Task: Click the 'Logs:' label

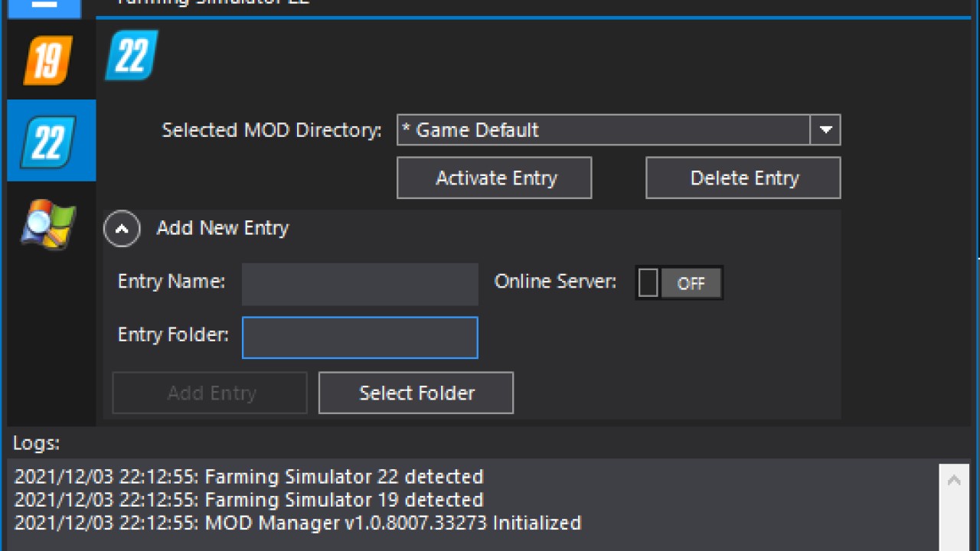Action: click(36, 443)
